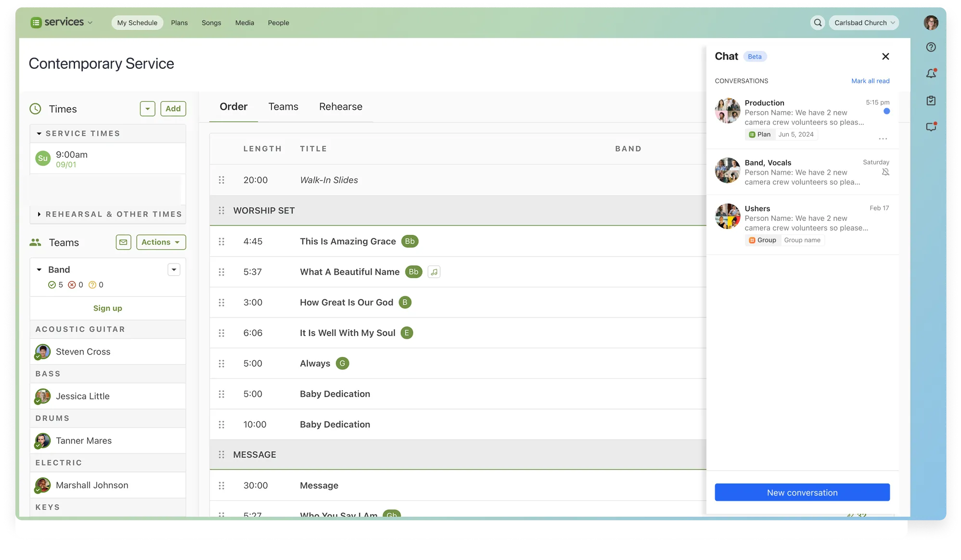Click music note icon beside What A Beautiful Name
The height and width of the screenshot is (560, 961).
coord(434,272)
